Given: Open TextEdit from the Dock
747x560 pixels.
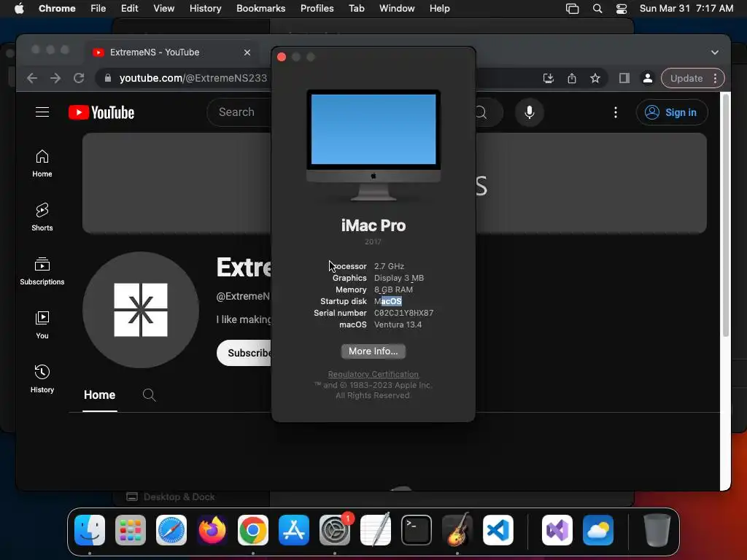Looking at the screenshot, I should (376, 530).
